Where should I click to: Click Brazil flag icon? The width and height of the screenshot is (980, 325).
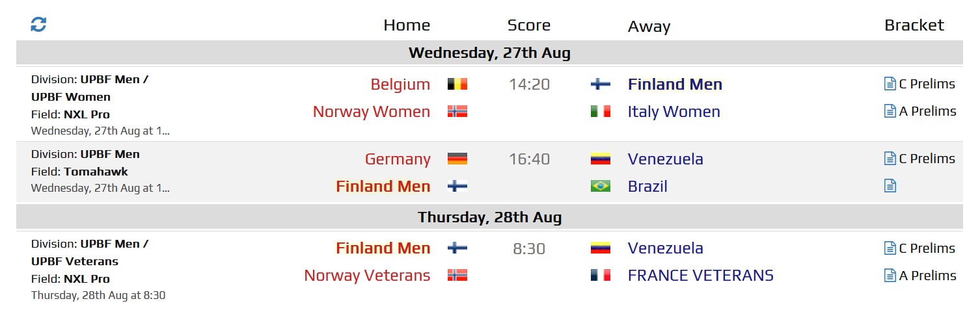click(600, 186)
